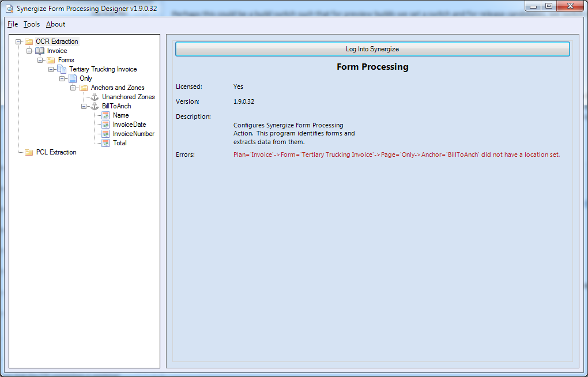Click the BillToAnch anchor icon
This screenshot has height=377, width=588.
95,106
